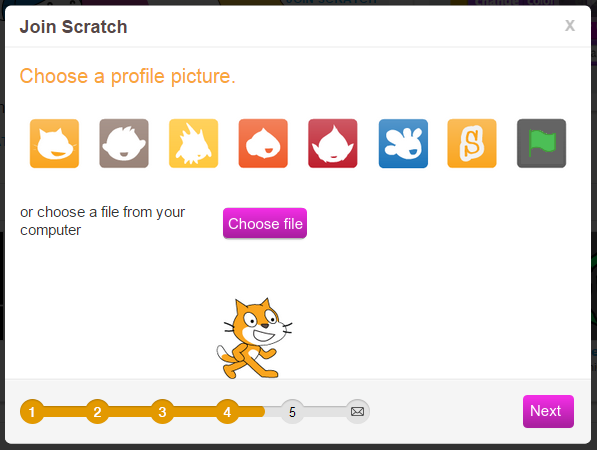Image resolution: width=597 pixels, height=450 pixels.
Task: Click the envelope email step icon
Action: point(358,412)
